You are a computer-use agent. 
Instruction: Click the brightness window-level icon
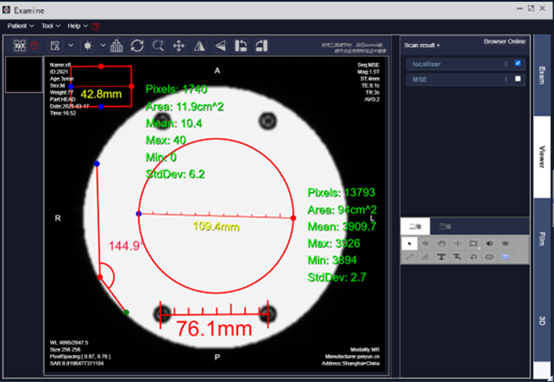88,46
